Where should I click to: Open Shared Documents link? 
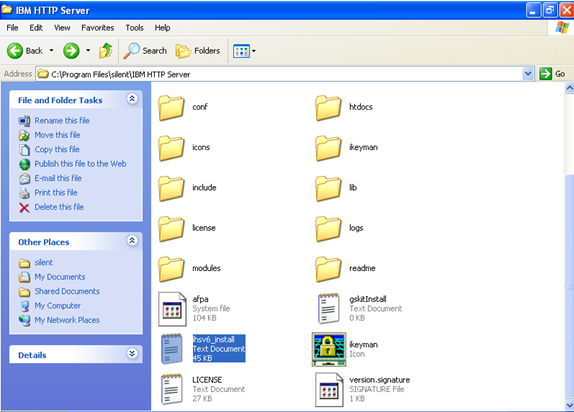(x=67, y=291)
